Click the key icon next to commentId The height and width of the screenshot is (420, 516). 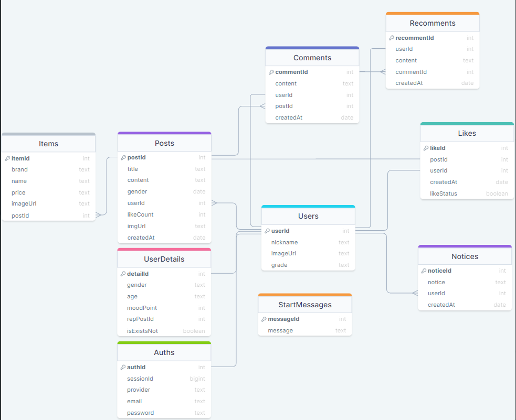271,72
